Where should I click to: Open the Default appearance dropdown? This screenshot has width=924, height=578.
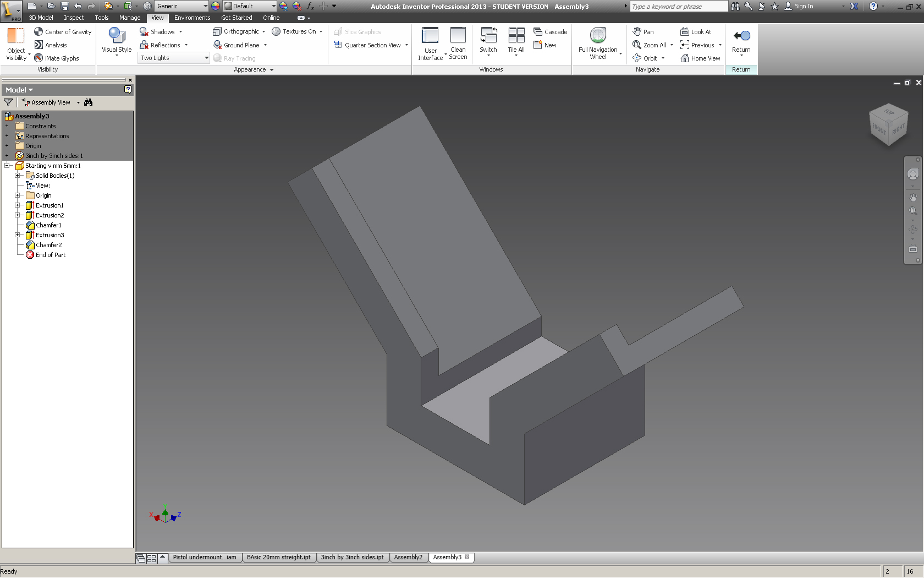250,6
